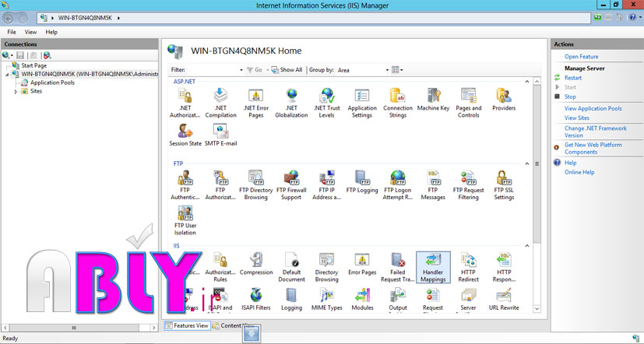Open Providers feature
This screenshot has width=644, height=344.
504,100
